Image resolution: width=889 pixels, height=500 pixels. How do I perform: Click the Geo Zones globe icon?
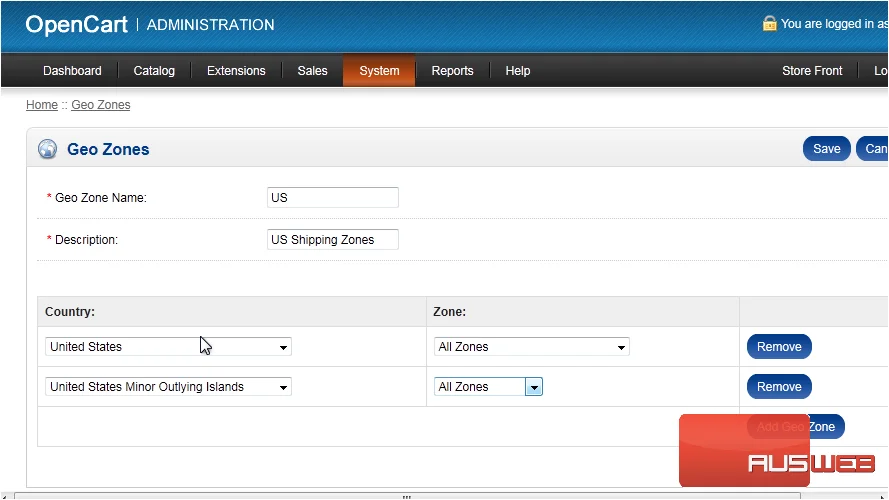(48, 149)
